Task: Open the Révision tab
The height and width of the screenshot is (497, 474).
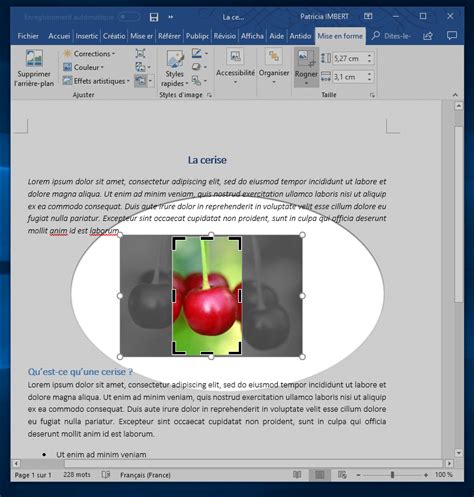Action: 224,36
